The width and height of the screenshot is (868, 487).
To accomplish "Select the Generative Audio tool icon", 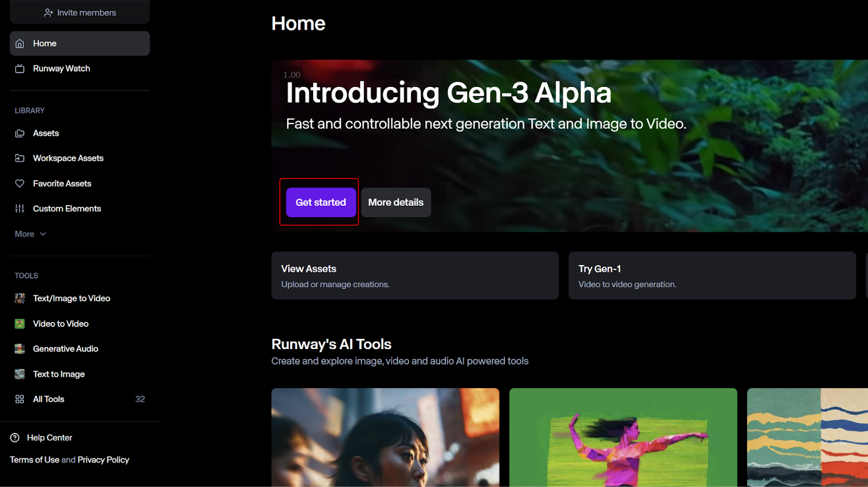I will tap(20, 349).
